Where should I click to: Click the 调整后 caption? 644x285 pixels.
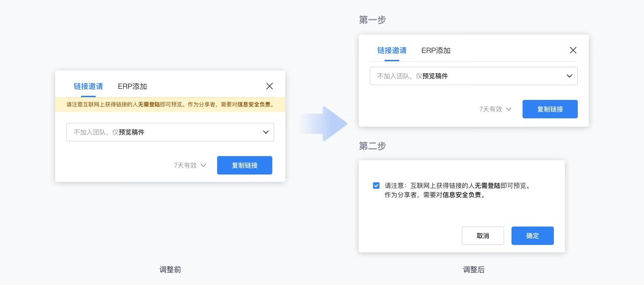click(474, 270)
